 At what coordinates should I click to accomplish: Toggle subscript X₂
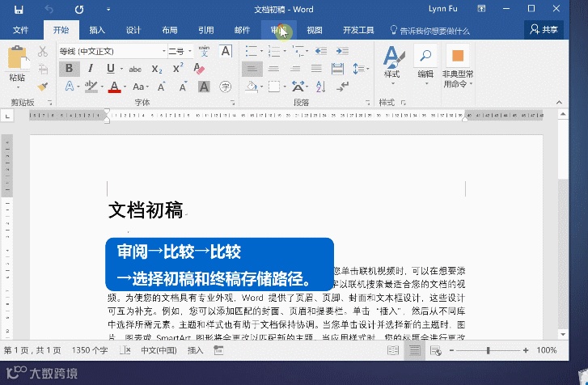(x=157, y=69)
